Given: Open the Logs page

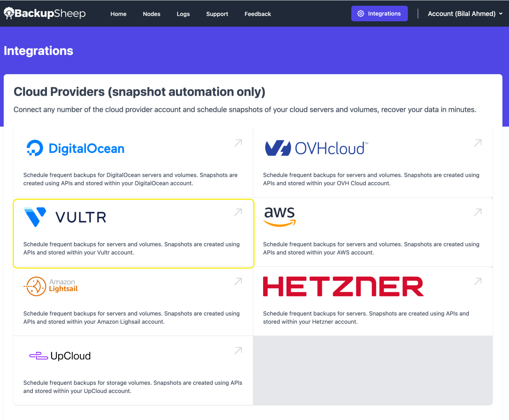Looking at the screenshot, I should click(183, 14).
